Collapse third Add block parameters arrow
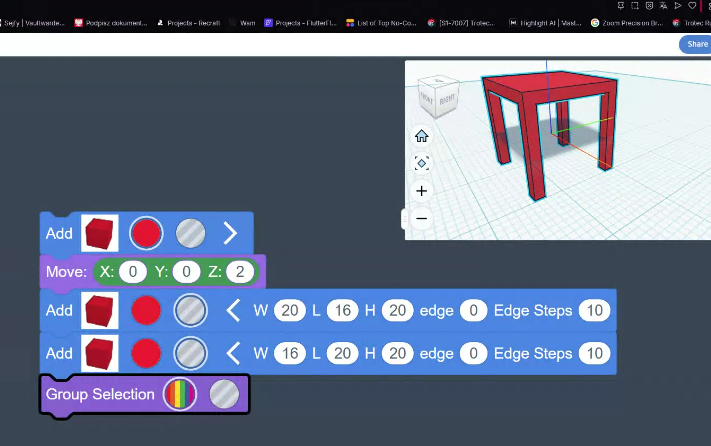Image resolution: width=711 pixels, height=446 pixels. coord(233,353)
